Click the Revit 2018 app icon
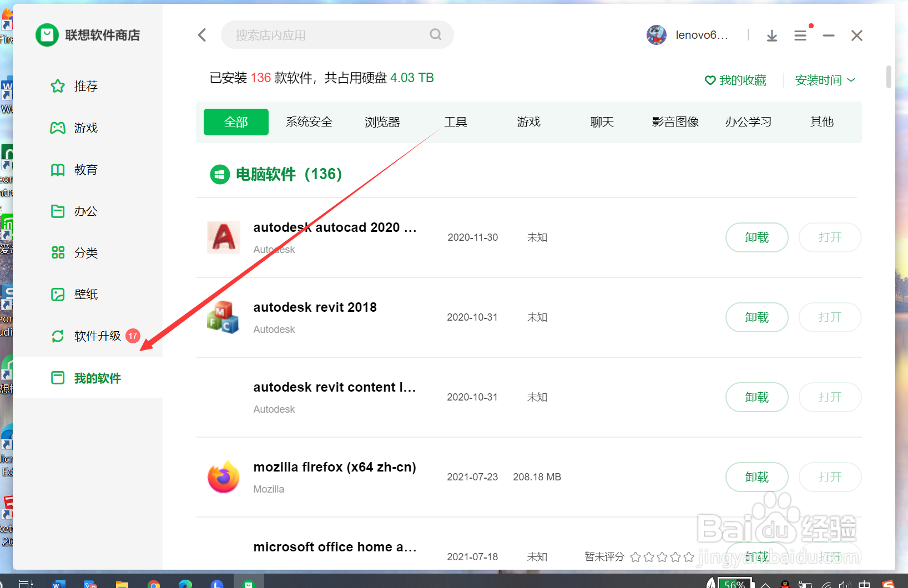The height and width of the screenshot is (588, 908). tap(224, 317)
